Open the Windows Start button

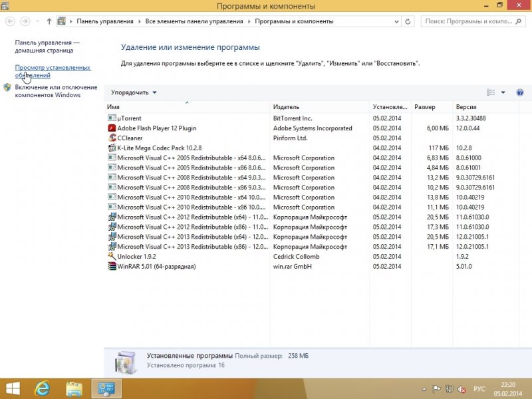click(x=13, y=388)
